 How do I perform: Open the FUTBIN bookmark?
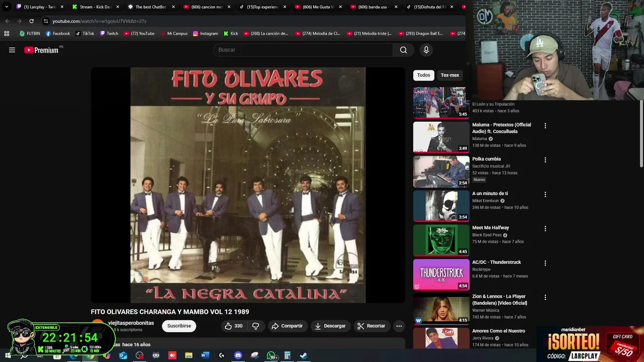(30, 34)
